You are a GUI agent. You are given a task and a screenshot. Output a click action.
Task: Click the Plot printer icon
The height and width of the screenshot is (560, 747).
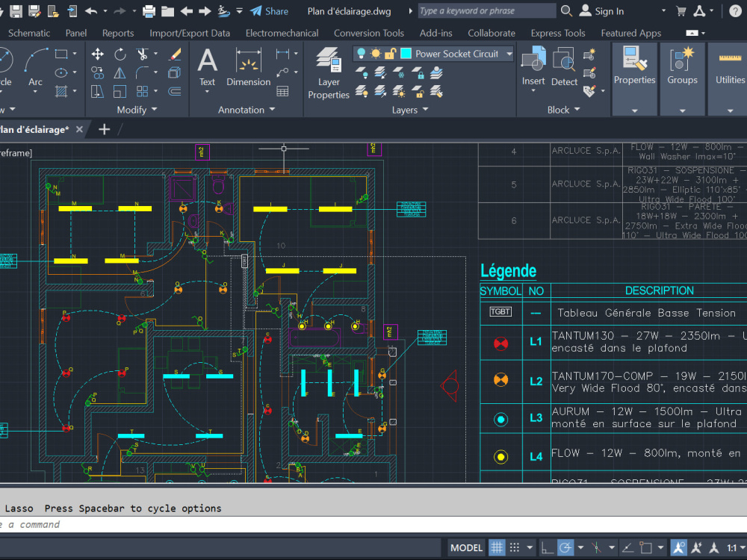point(149,11)
